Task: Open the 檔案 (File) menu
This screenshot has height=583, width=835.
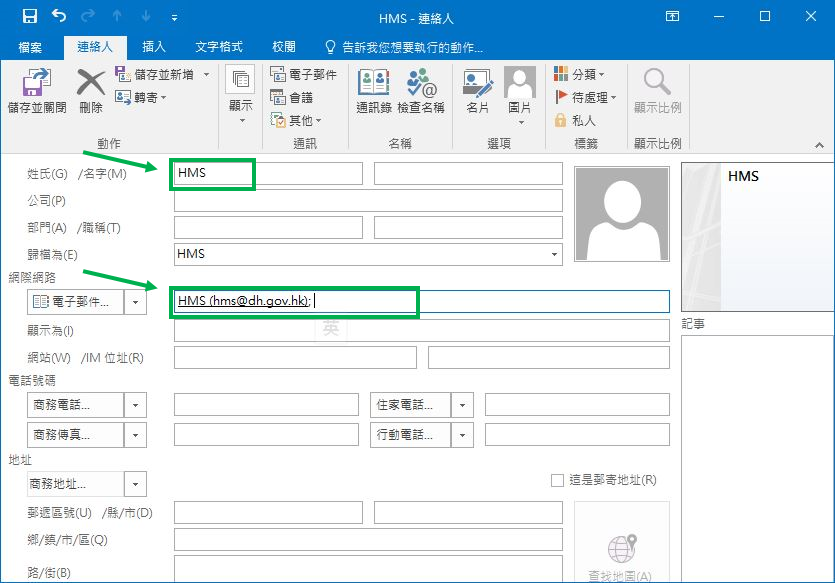Action: 30,45
